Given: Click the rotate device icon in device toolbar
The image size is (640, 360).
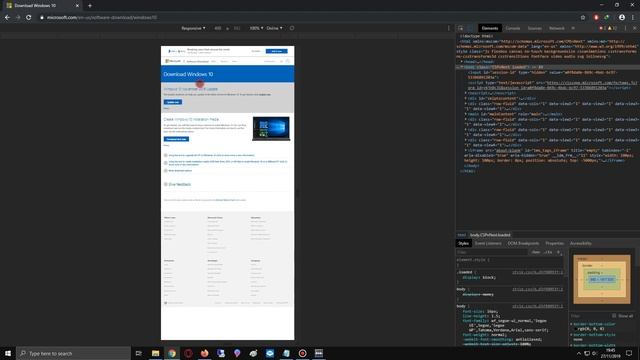Looking at the screenshot, I should coord(292,28).
